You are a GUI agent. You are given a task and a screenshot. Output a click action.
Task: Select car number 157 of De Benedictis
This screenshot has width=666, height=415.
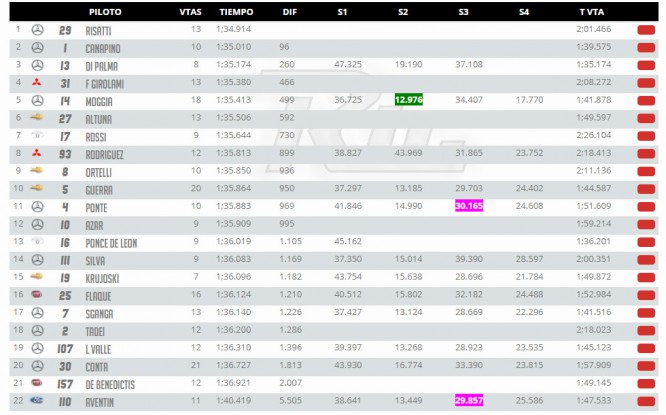click(65, 384)
